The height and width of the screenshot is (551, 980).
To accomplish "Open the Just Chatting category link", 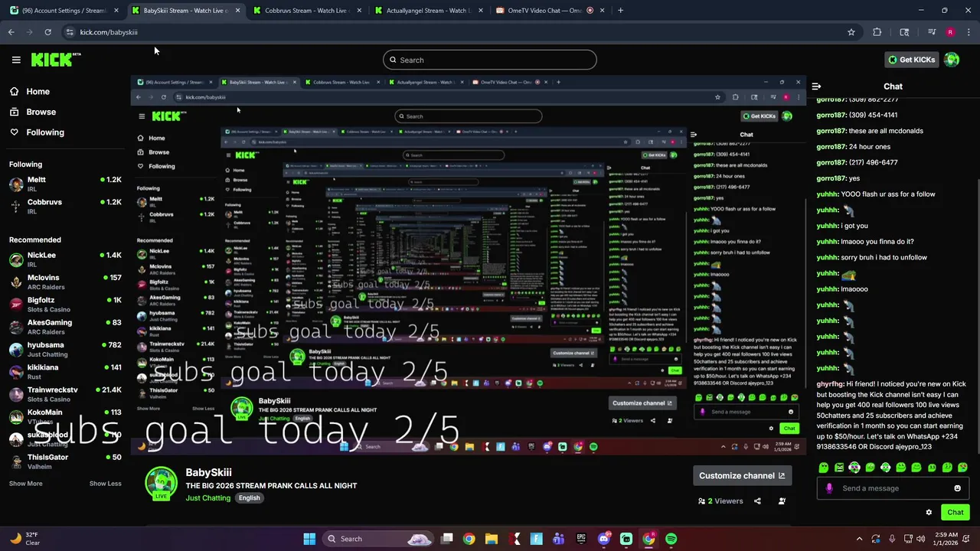I will tap(207, 498).
